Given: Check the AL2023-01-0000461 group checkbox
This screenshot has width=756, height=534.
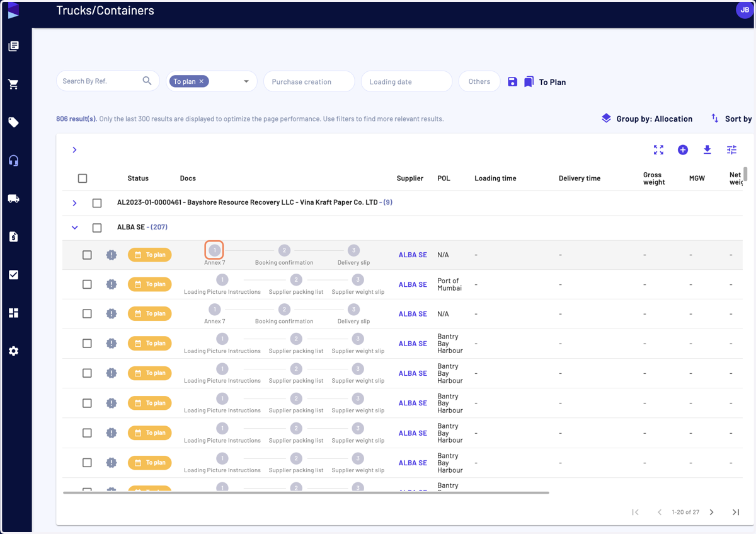Looking at the screenshot, I should (97, 203).
